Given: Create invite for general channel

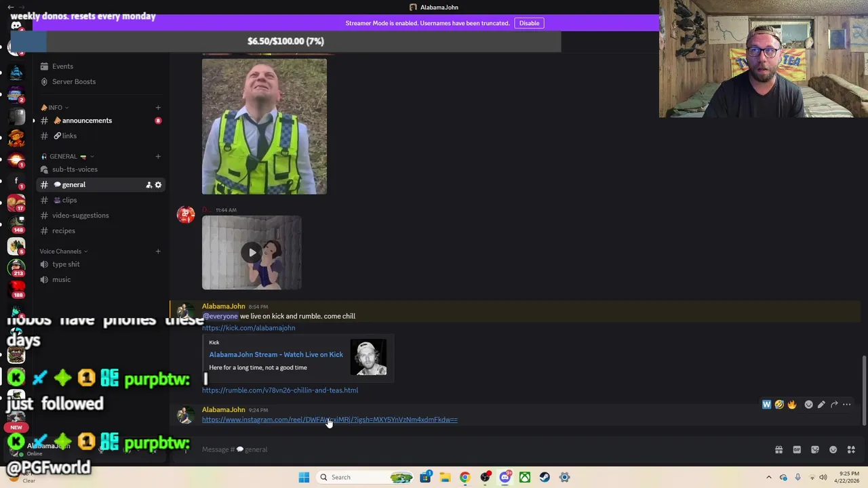Looking at the screenshot, I should 149,185.
